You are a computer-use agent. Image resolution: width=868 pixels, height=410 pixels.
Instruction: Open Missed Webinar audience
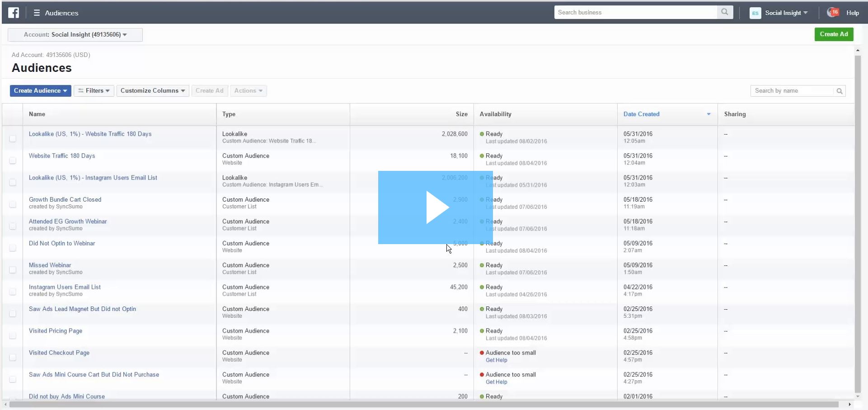[x=50, y=265]
